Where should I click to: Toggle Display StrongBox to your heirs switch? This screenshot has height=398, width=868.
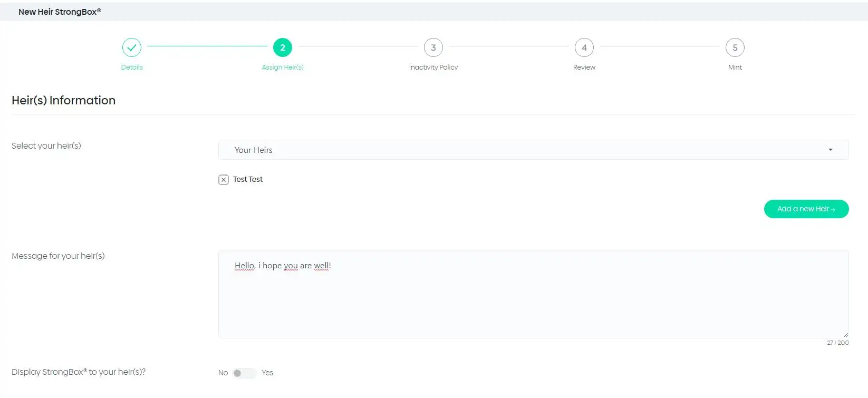point(244,373)
